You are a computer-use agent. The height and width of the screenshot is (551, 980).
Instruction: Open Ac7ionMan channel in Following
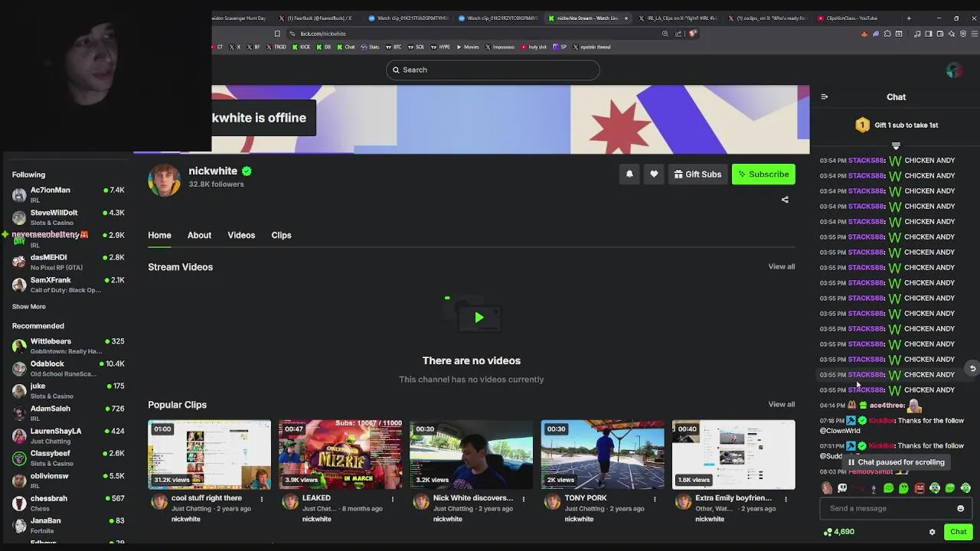[x=67, y=194]
